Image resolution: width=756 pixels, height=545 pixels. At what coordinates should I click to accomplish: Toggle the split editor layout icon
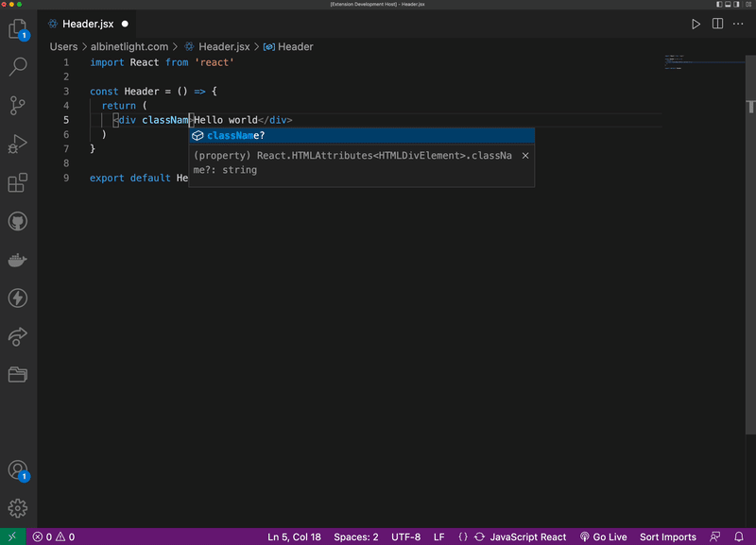[x=719, y=24]
